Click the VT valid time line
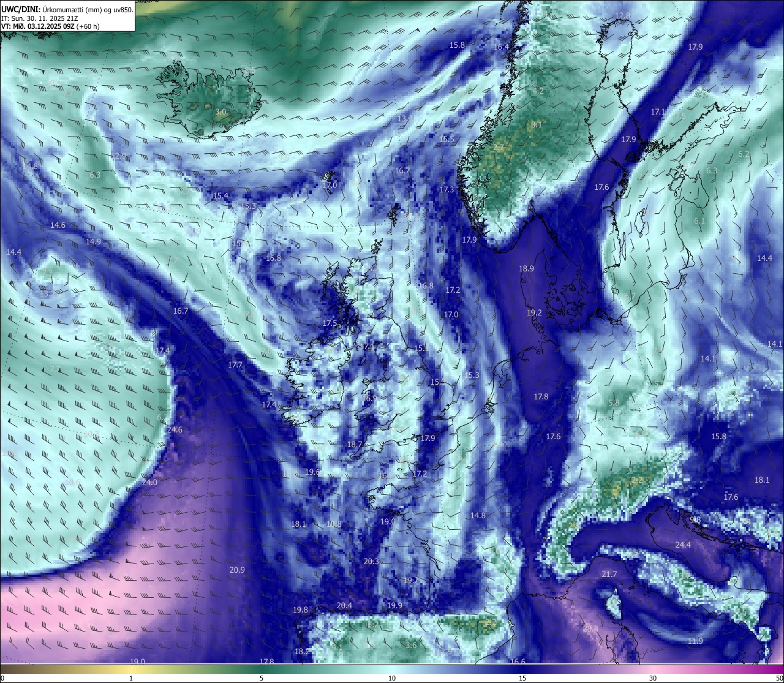 (x=50, y=26)
